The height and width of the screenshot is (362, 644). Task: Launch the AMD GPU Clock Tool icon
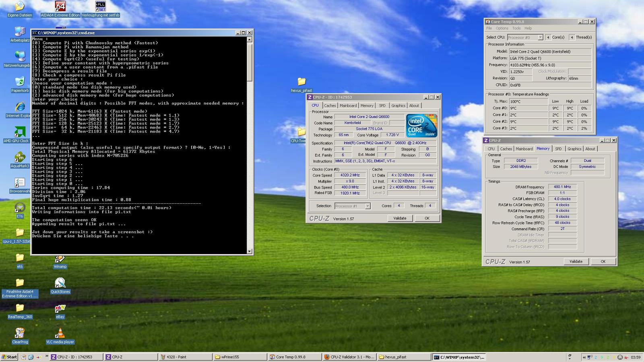click(20, 132)
